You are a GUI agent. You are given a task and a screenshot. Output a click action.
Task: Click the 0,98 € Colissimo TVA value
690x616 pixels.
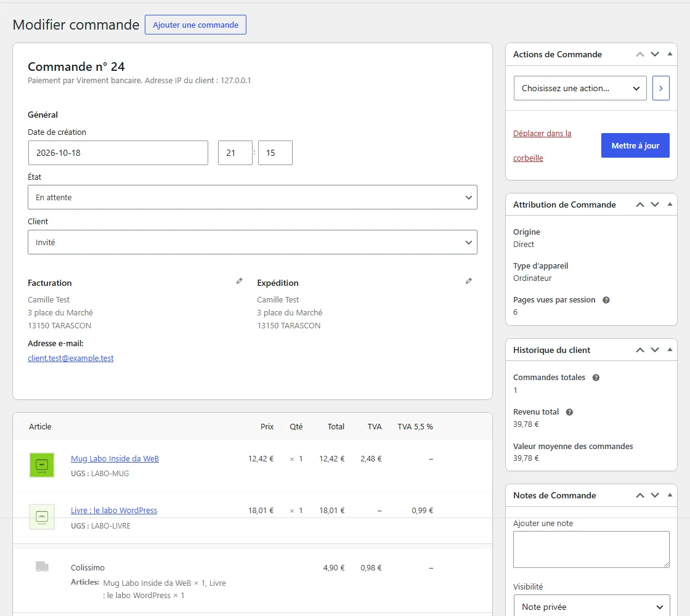click(x=371, y=567)
